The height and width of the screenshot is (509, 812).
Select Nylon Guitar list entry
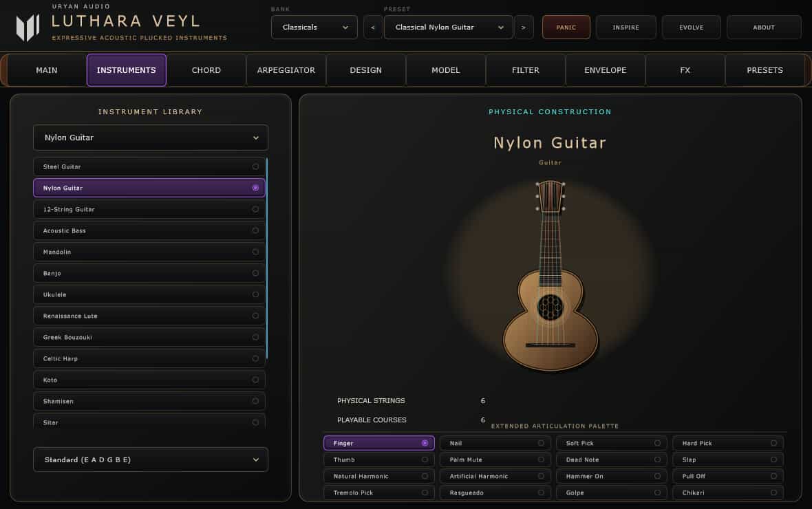(x=149, y=188)
